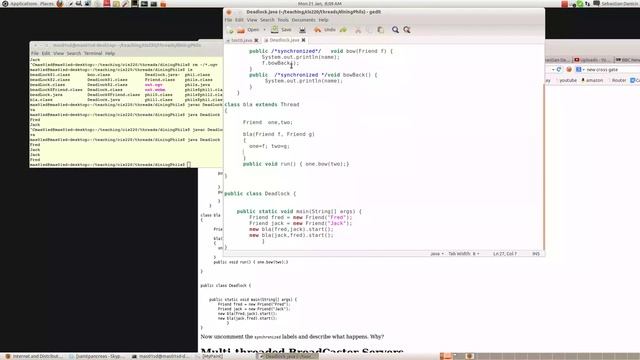Click Undo in the gedit toolbar
Screen dimensions: 640x360
325,30
